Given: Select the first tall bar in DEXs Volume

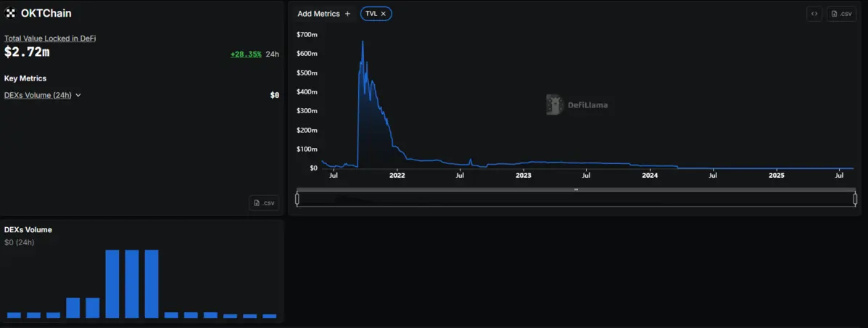Looking at the screenshot, I should (x=112, y=284).
